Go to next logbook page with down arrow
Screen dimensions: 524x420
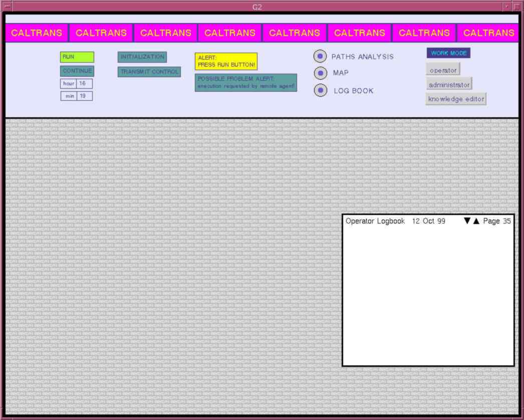(x=467, y=221)
